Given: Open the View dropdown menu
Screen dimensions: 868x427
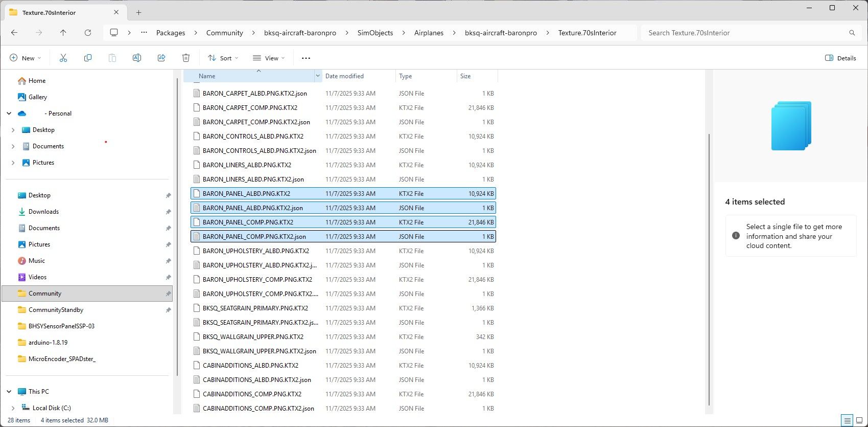Looking at the screenshot, I should point(269,58).
